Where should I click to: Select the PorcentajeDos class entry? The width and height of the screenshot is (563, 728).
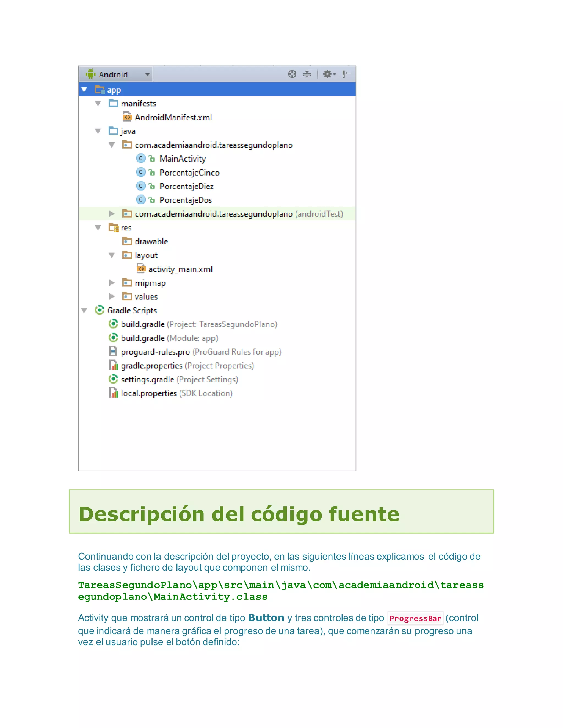point(186,200)
